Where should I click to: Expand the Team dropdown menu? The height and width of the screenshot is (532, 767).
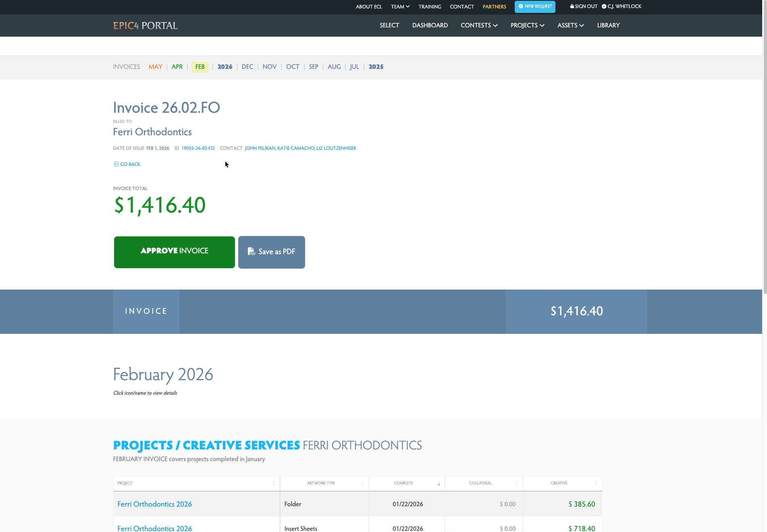pos(400,7)
